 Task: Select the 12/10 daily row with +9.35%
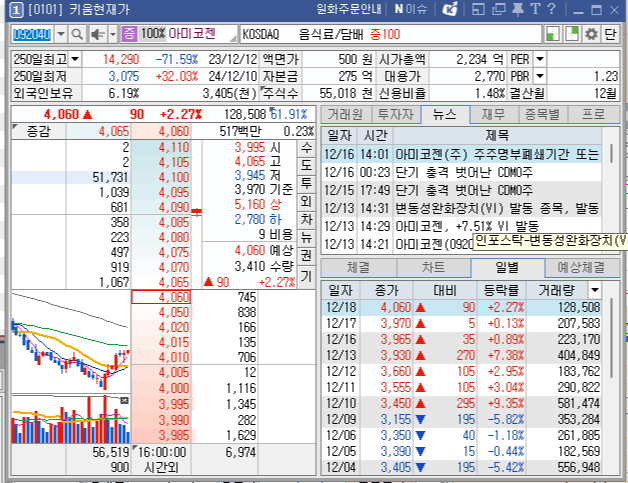(461, 403)
